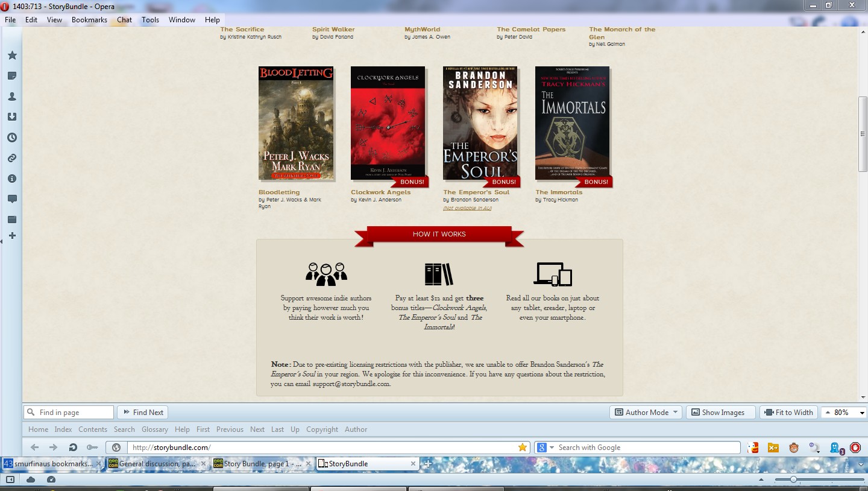
Task: Click Contents in navigation bar
Action: [93, 429]
